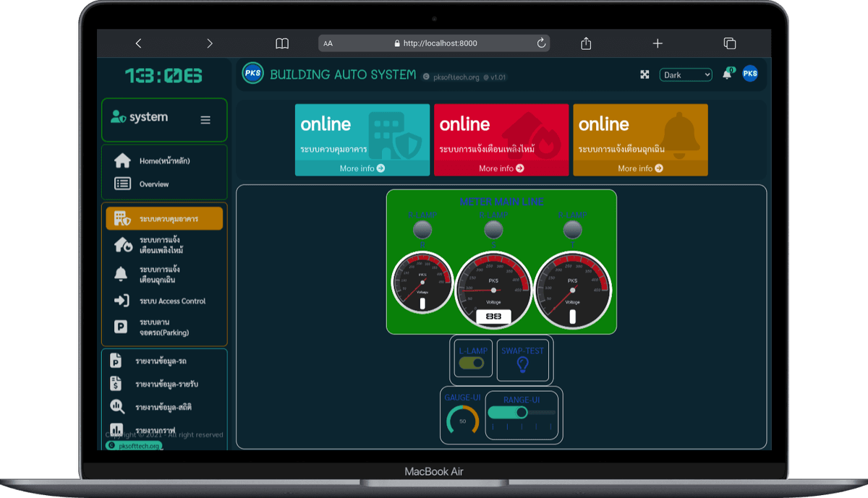Image resolution: width=868 pixels, height=498 pixels.
Task: Go forward using the browser forward arrow
Action: click(210, 43)
